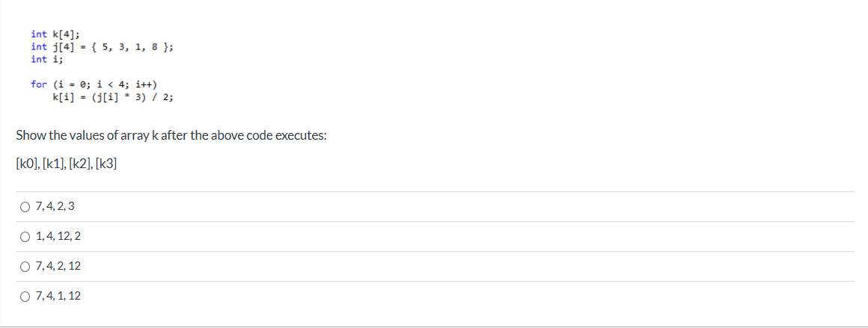The height and width of the screenshot is (328, 868).
Task: Click the "j[4]" array name in the code
Action: click(x=63, y=47)
